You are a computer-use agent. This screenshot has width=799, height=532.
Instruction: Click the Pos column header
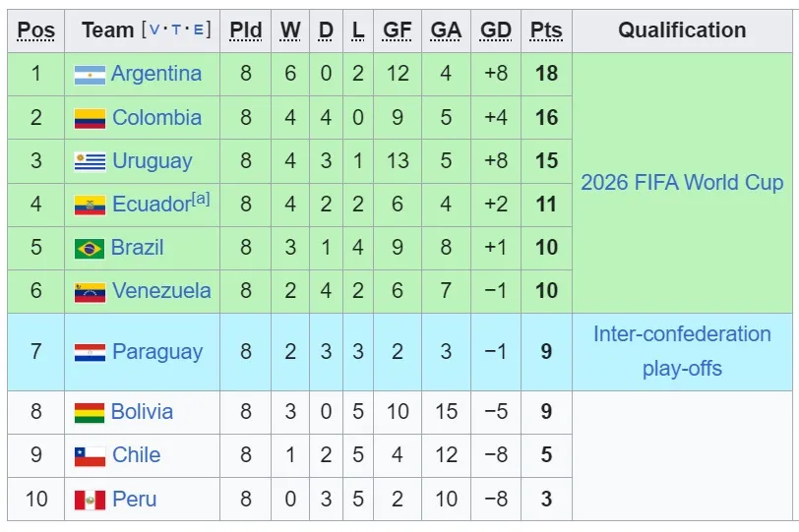click(x=36, y=30)
